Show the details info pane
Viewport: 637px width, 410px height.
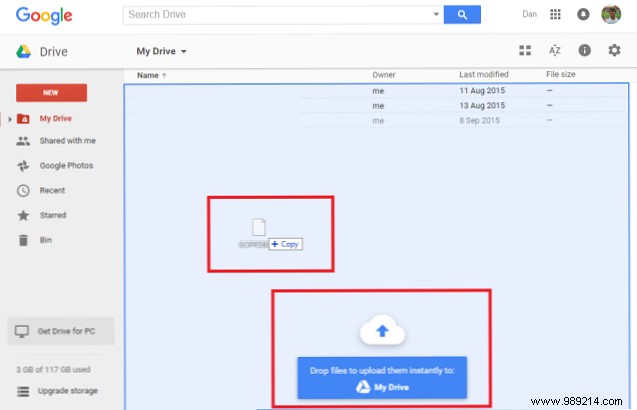click(x=584, y=50)
